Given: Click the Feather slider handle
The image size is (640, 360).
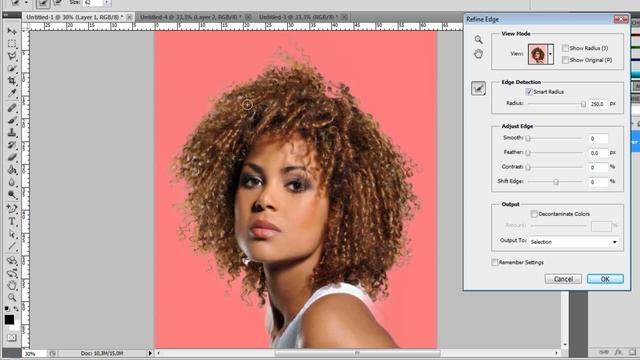Looking at the screenshot, I should [x=528, y=153].
